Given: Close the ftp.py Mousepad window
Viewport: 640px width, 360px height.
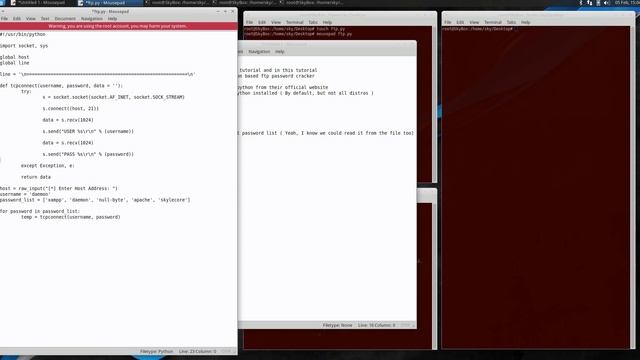Looking at the screenshot, I should [x=233, y=11].
